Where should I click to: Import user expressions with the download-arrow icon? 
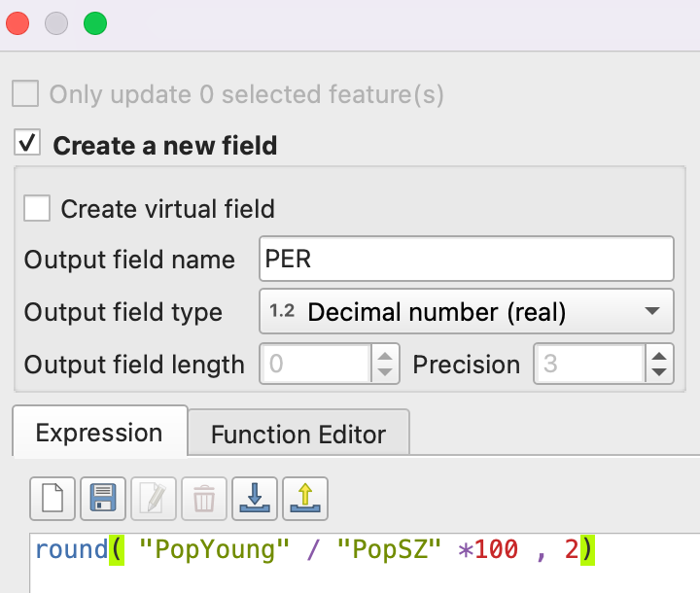click(255, 500)
